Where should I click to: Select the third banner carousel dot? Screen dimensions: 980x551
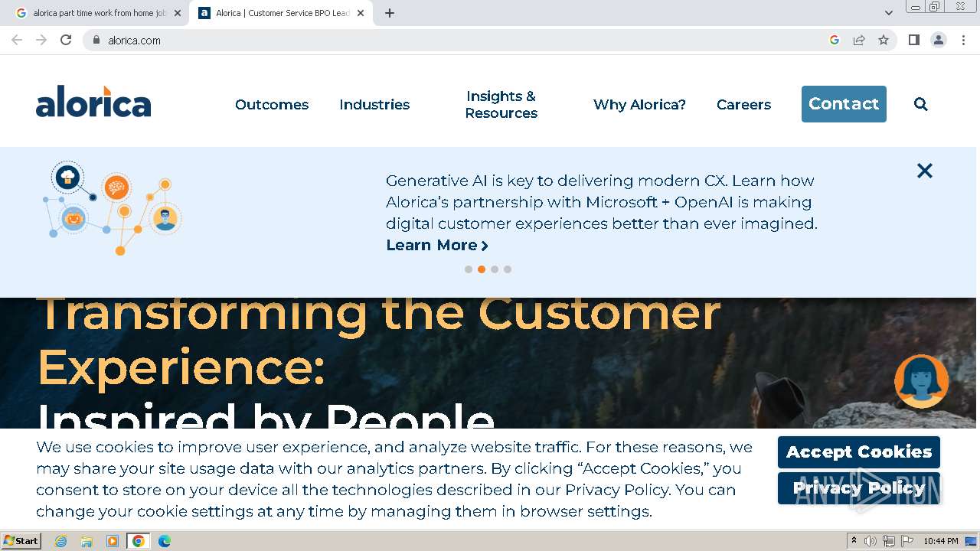point(495,269)
